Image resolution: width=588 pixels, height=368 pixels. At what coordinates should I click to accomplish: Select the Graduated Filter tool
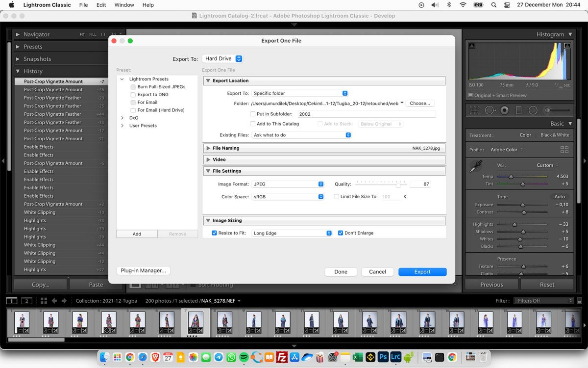point(519,110)
